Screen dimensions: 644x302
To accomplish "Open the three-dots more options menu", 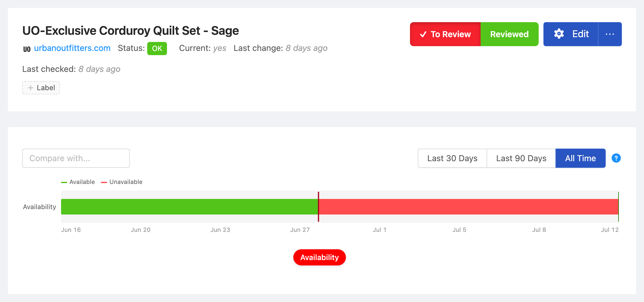I will coord(610,34).
